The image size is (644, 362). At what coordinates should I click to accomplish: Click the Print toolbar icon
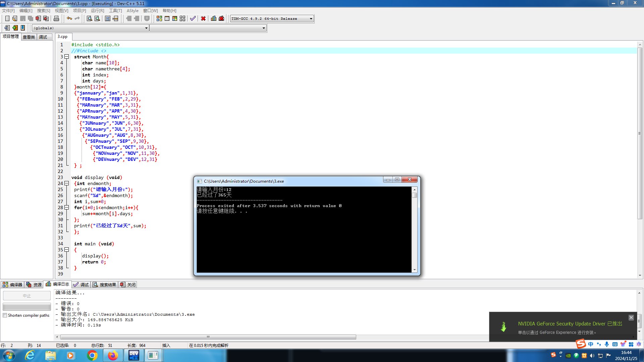[x=56, y=18]
